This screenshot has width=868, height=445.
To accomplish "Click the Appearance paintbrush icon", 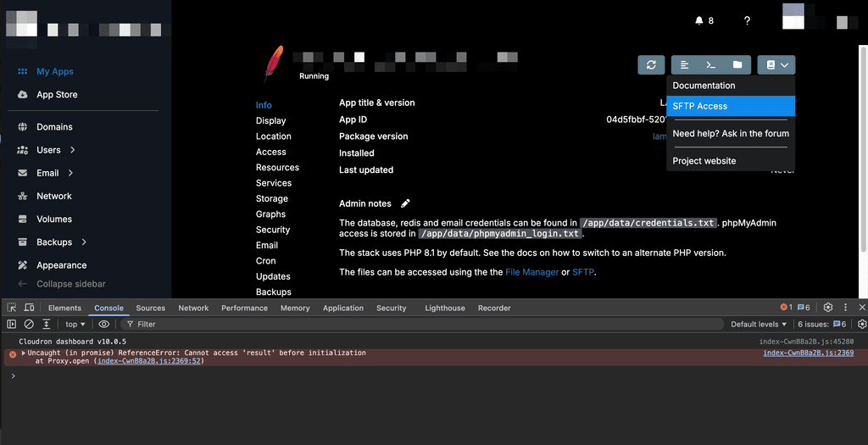I will pos(22,265).
